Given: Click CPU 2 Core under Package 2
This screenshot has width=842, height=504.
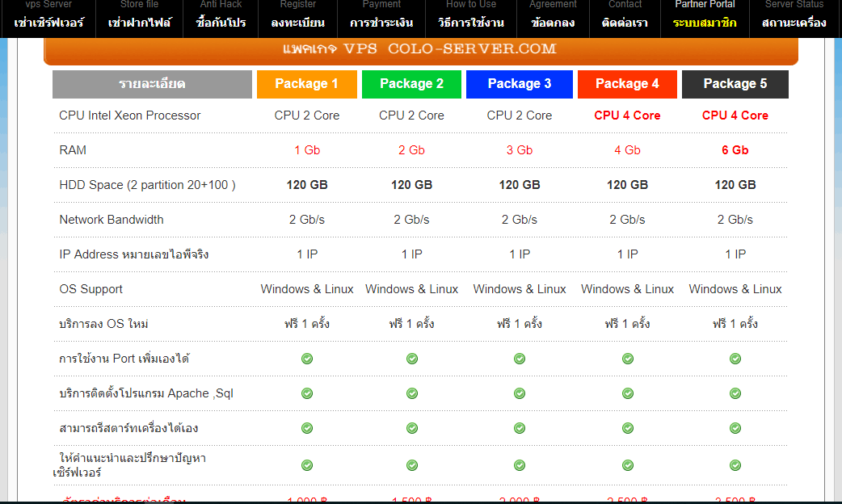Looking at the screenshot, I should pos(411,115).
